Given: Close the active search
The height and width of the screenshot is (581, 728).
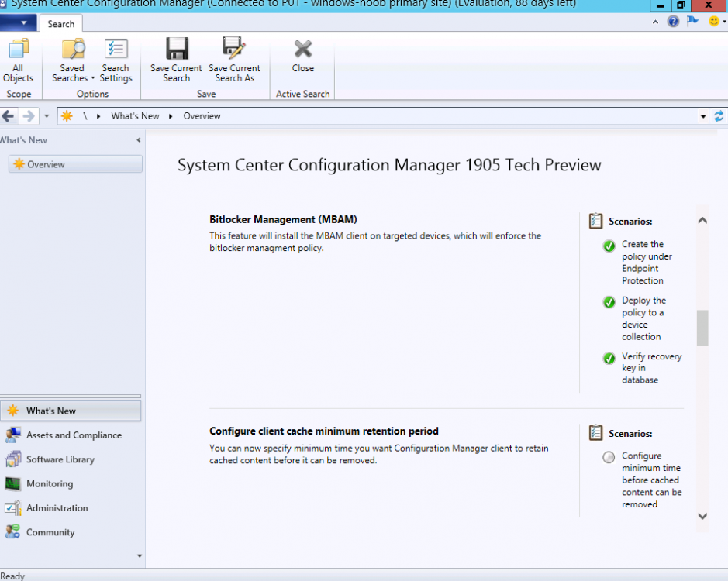Looking at the screenshot, I should pyautogui.click(x=302, y=49).
